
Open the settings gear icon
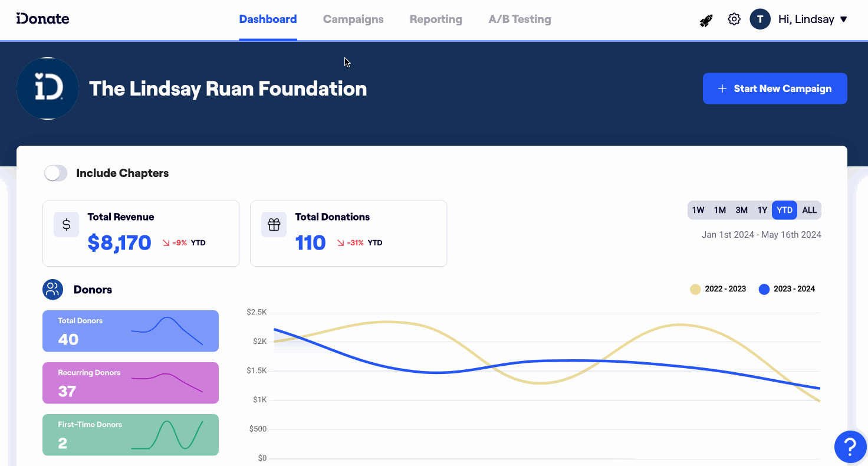coord(734,19)
